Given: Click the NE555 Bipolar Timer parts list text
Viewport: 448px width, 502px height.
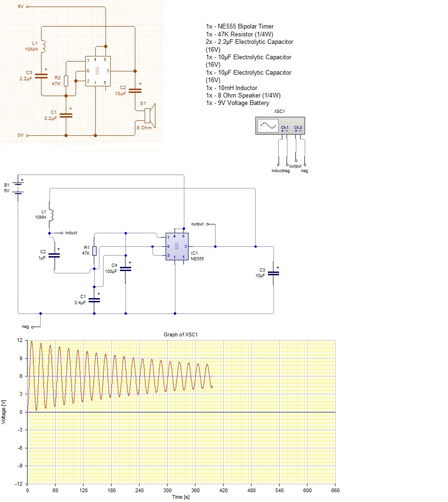Looking at the screenshot, I should pyautogui.click(x=245, y=27).
